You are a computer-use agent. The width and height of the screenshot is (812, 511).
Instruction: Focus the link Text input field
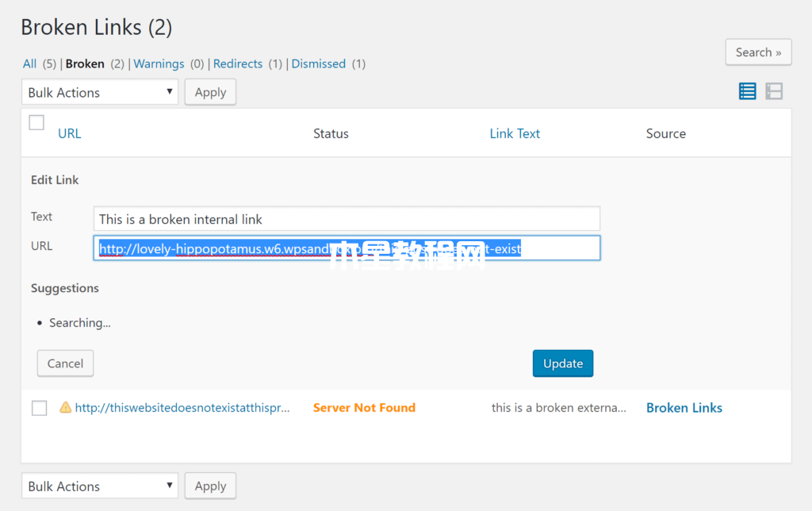coord(347,219)
